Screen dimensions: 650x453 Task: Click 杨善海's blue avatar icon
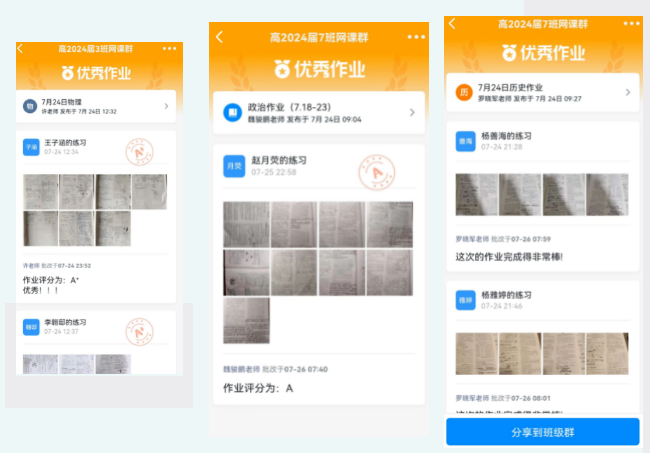465,142
